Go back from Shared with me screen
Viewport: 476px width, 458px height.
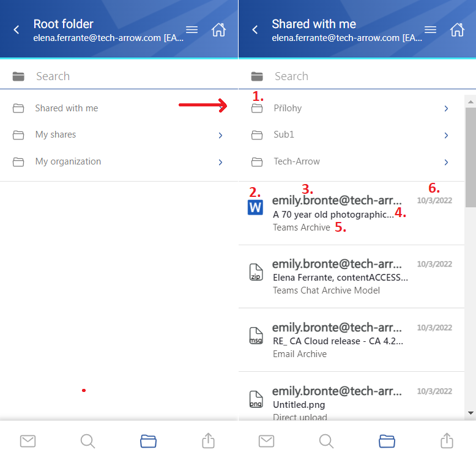255,30
